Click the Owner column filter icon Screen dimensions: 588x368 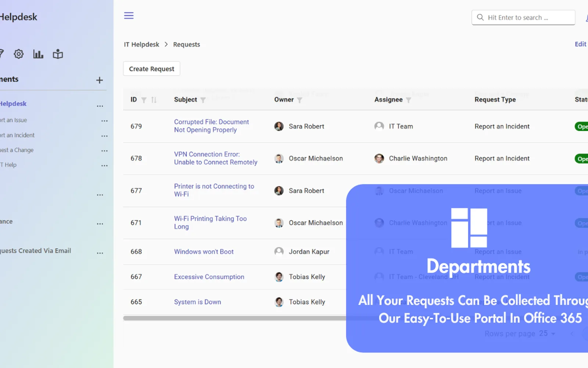click(x=300, y=100)
